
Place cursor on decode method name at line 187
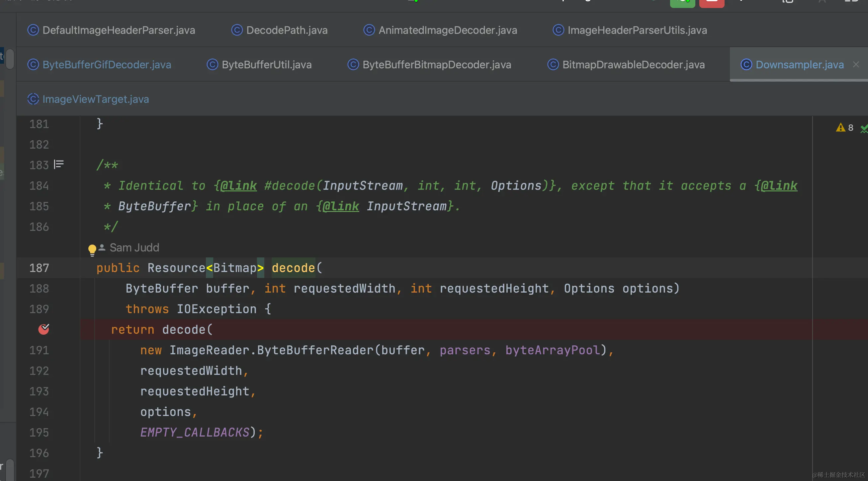coord(293,268)
